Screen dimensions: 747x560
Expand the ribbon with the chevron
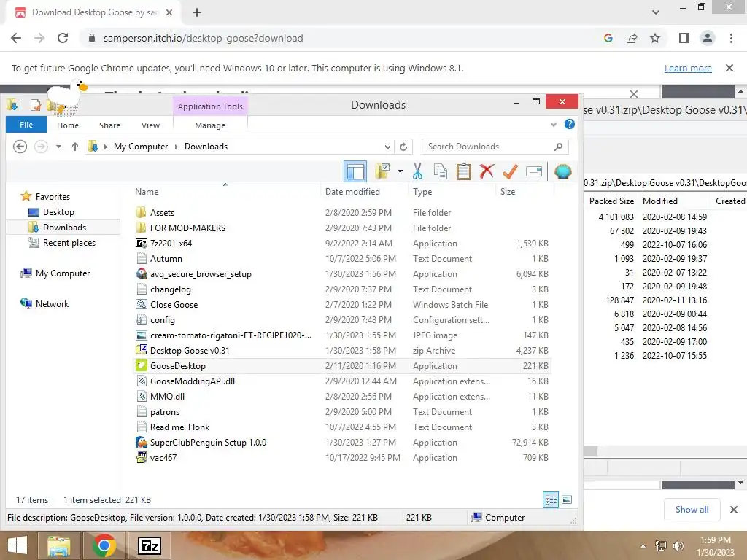[x=553, y=125]
